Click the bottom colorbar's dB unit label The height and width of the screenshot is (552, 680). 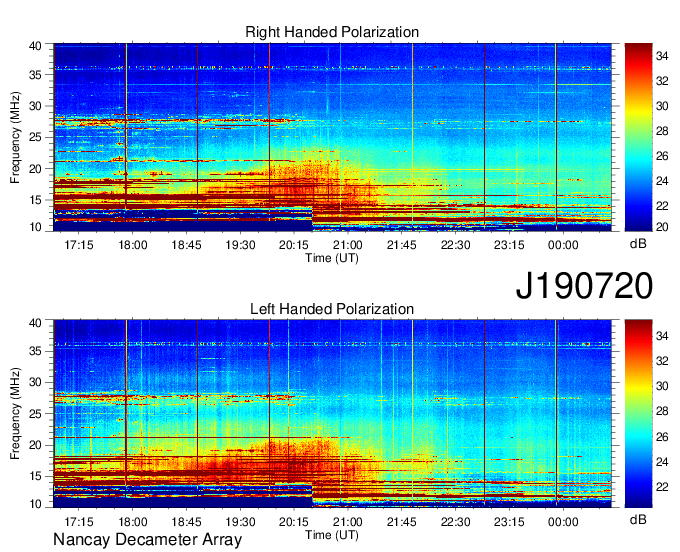click(x=638, y=519)
